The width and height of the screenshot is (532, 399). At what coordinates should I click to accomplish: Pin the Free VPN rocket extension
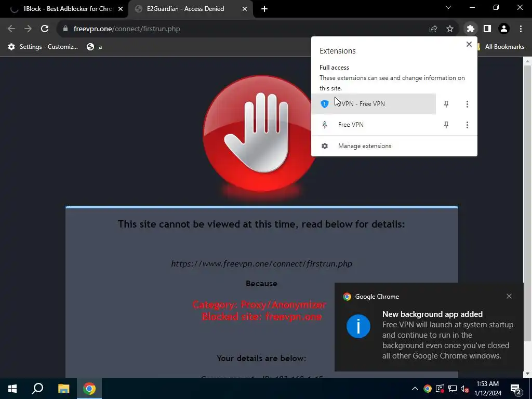coord(446,125)
